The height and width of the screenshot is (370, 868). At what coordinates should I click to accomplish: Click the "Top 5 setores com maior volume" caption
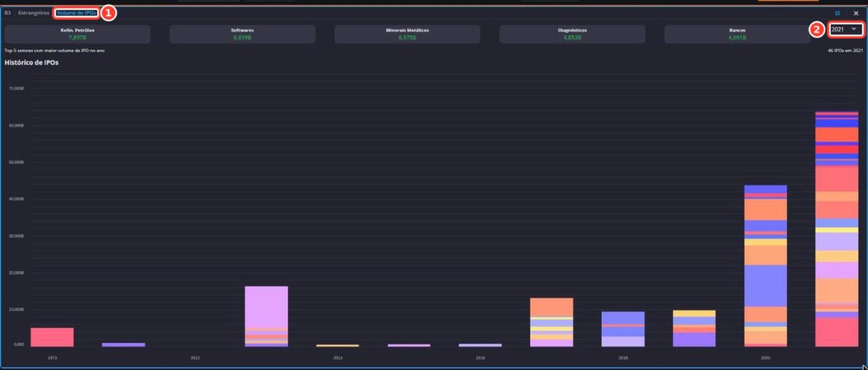pyautogui.click(x=55, y=50)
